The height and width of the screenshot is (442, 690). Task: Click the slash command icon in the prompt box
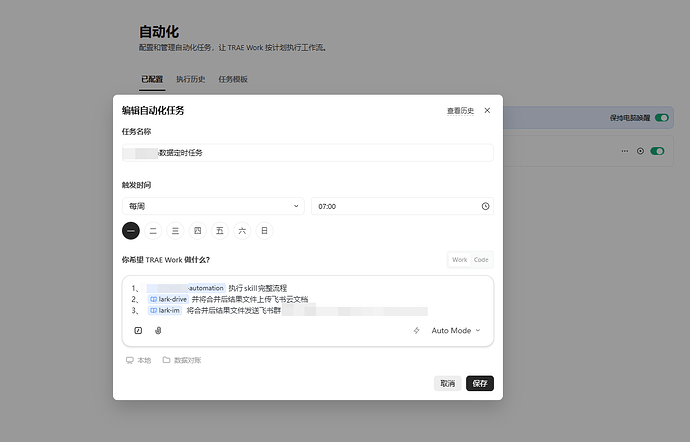(x=138, y=331)
